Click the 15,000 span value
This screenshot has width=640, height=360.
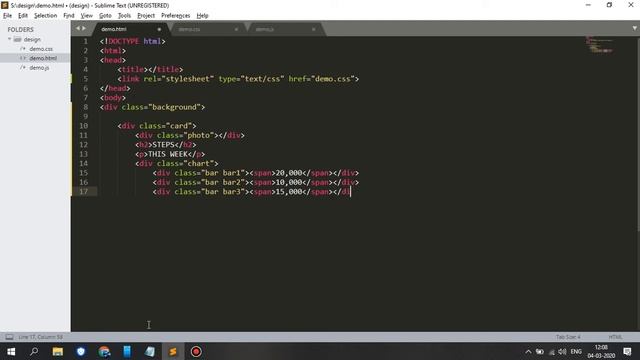(x=289, y=191)
